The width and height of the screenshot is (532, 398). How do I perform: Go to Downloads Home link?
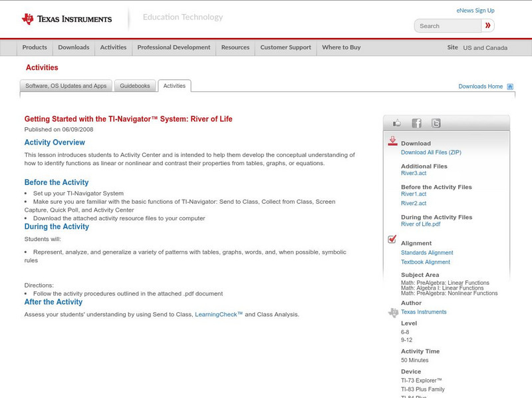coord(480,87)
